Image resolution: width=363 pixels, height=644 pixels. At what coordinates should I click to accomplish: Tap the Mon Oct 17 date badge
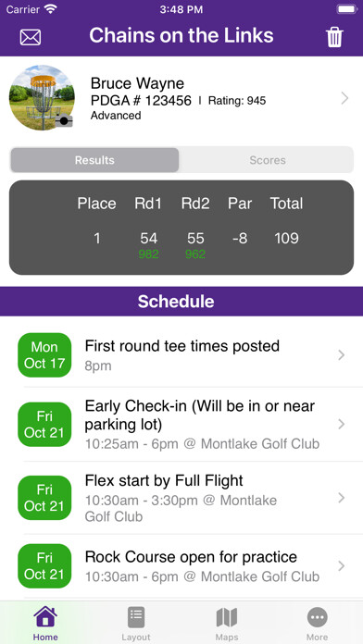point(44,355)
